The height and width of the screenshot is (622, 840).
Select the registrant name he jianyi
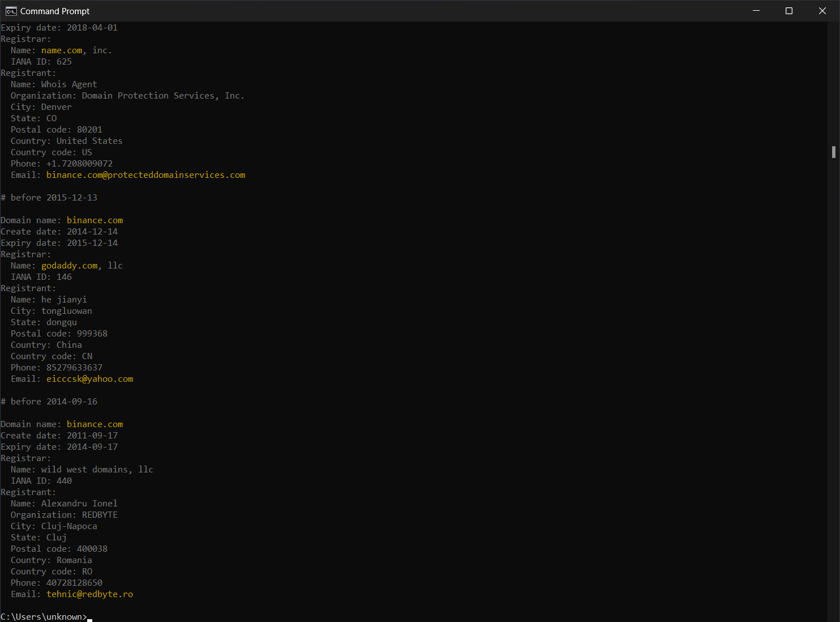coord(63,299)
